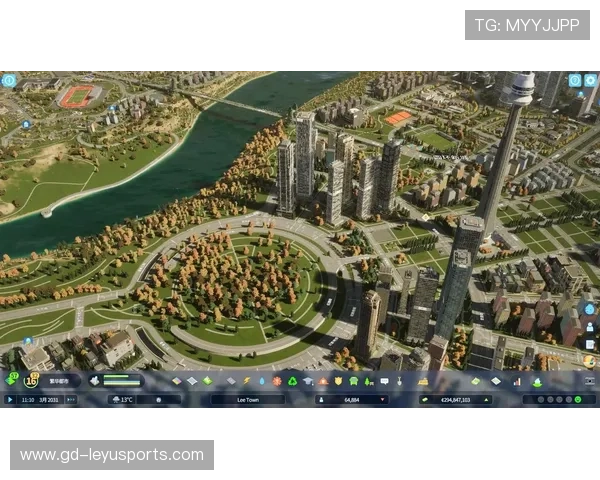The height and width of the screenshot is (480, 600).
Task: Open the Healthcare red star icon
Action: 277,381
